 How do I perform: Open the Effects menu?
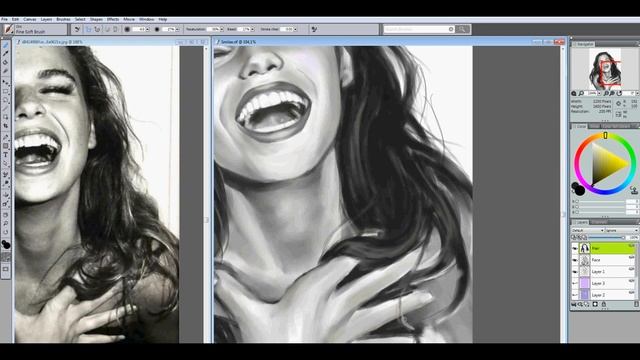[113, 19]
